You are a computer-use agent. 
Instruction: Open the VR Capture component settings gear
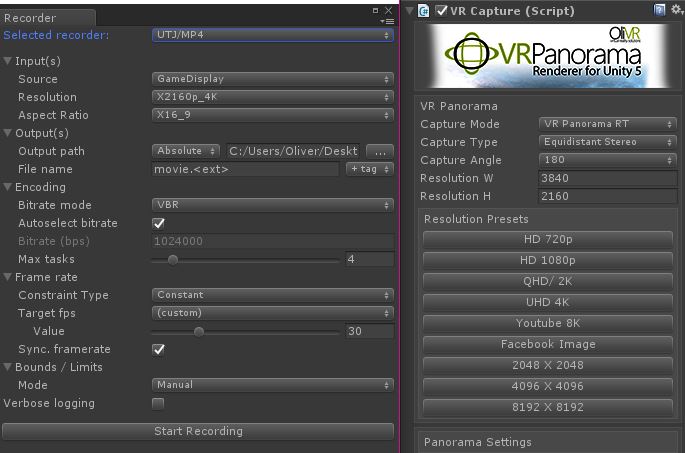(676, 11)
